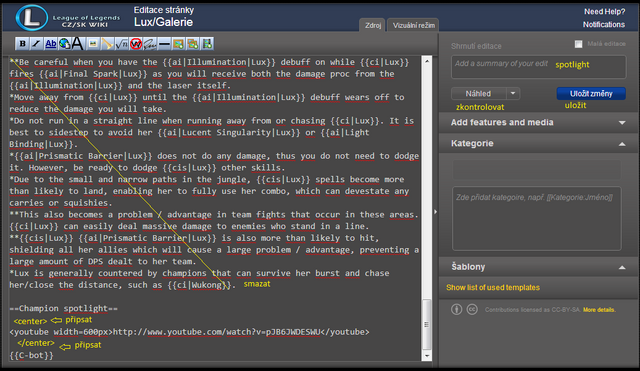Add photo with the image-plus icon

click(178, 44)
